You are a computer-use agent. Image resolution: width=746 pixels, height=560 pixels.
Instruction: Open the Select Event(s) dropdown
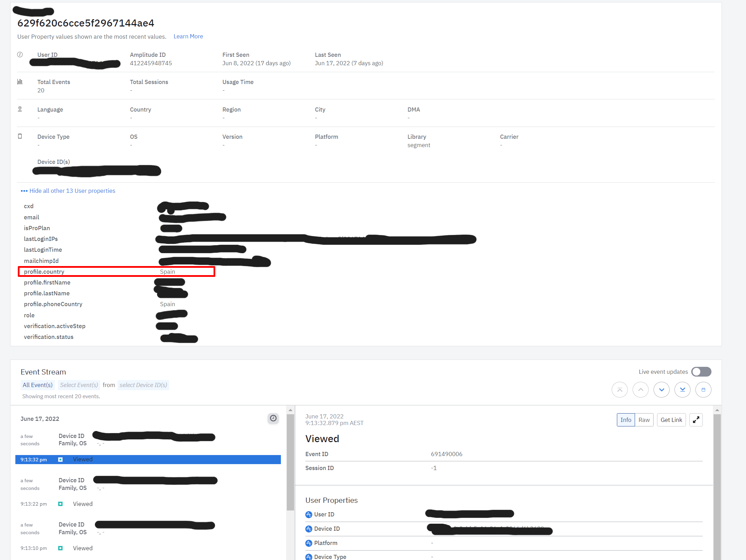79,385
